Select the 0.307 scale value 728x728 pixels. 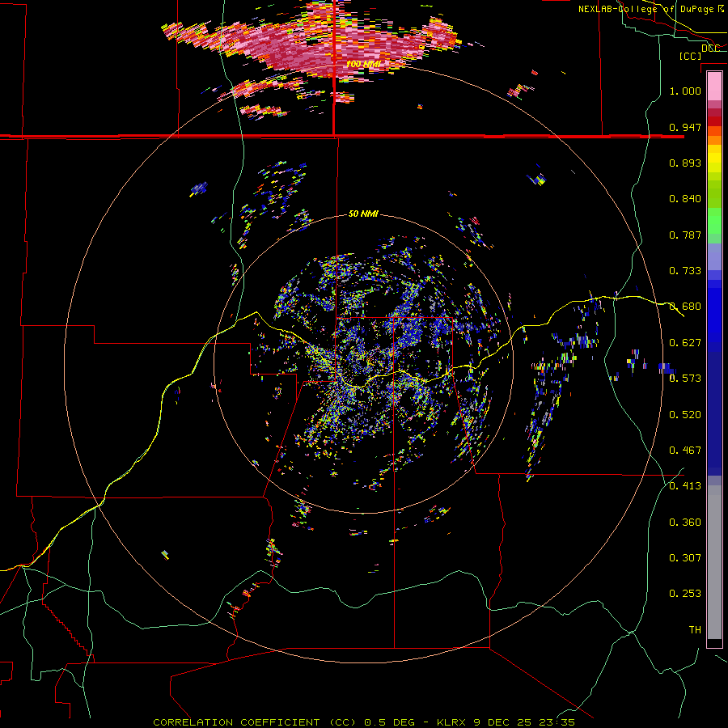click(685, 558)
